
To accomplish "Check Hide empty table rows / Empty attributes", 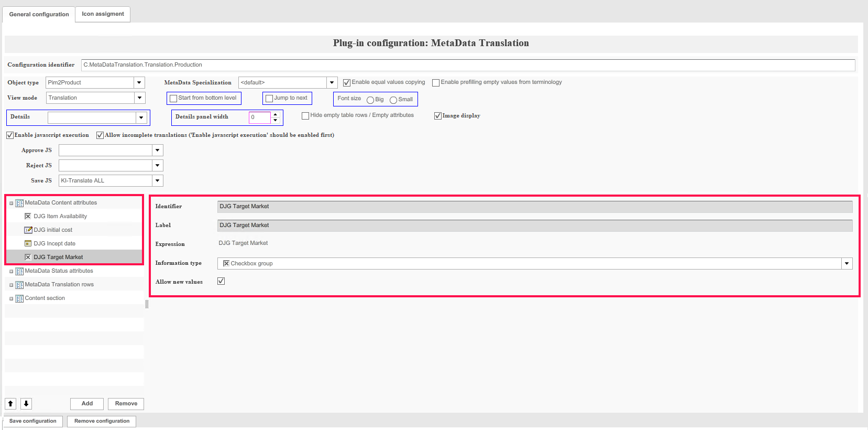I will pos(305,115).
